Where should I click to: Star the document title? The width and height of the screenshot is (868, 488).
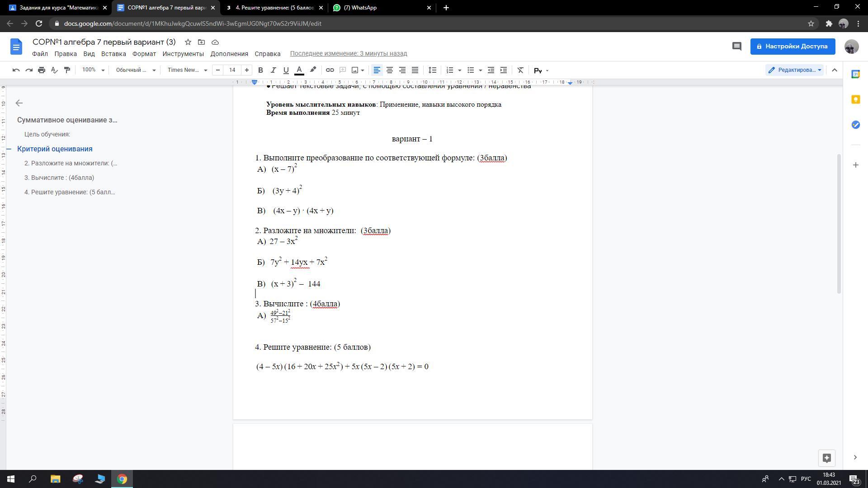click(188, 42)
